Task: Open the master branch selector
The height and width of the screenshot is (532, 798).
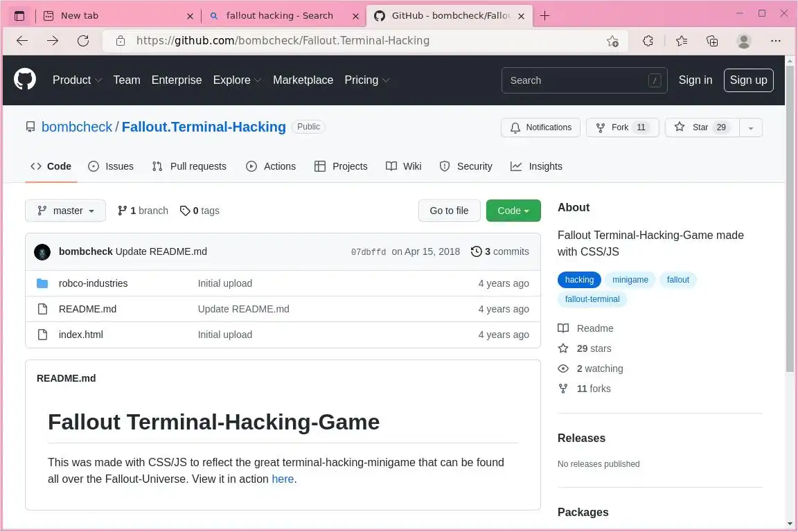Action: [66, 211]
